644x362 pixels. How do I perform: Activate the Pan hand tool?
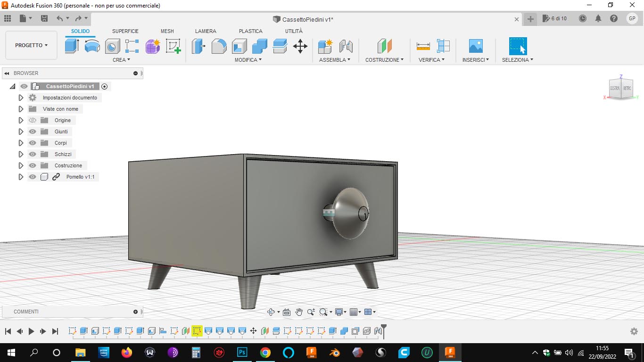(299, 312)
